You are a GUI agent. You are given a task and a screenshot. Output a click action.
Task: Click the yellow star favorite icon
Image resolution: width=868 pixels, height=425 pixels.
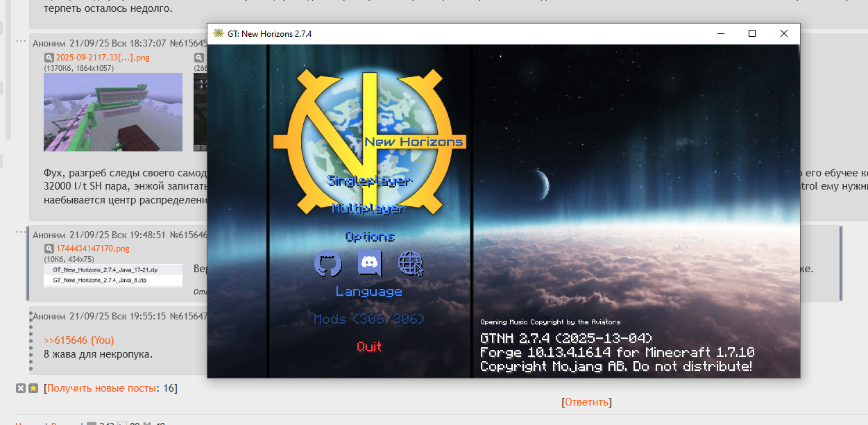33,388
